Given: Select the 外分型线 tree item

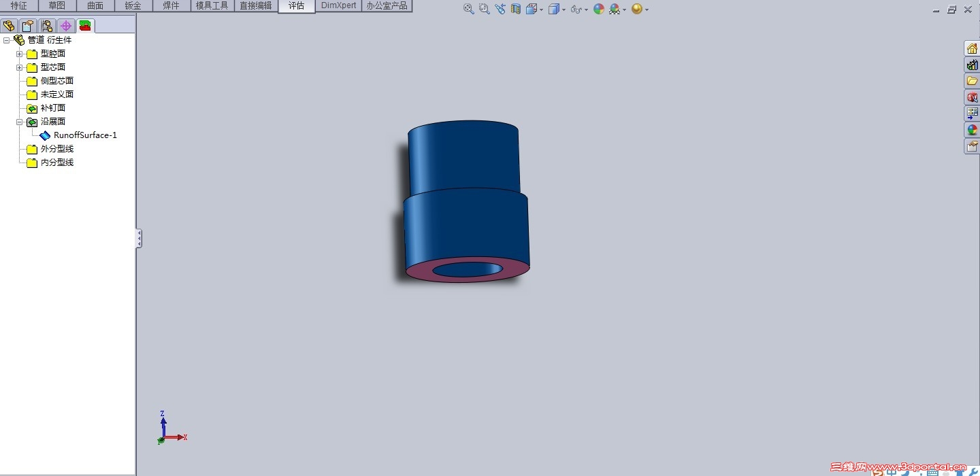Looking at the screenshot, I should click(57, 149).
